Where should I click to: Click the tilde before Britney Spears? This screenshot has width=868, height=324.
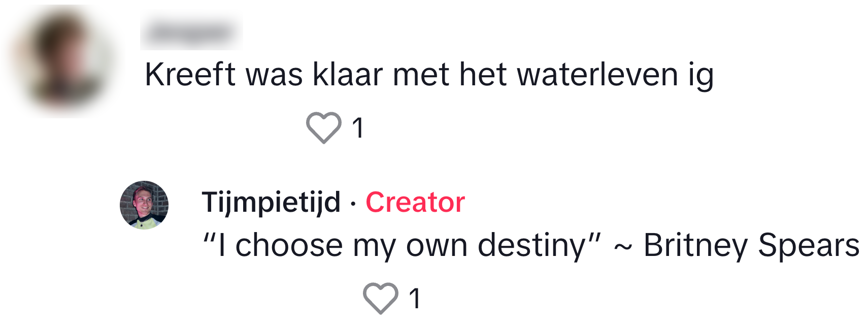click(623, 247)
